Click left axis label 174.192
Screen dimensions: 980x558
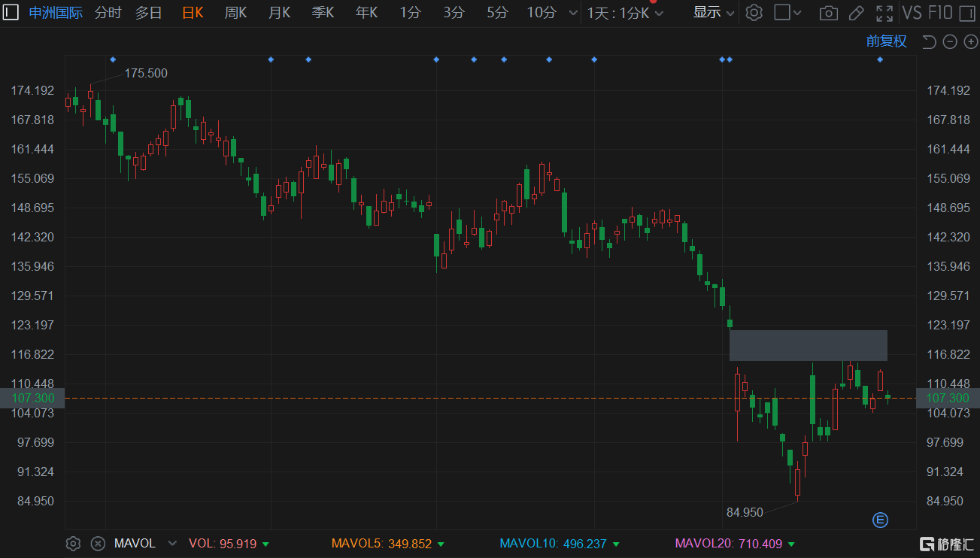pyautogui.click(x=32, y=90)
